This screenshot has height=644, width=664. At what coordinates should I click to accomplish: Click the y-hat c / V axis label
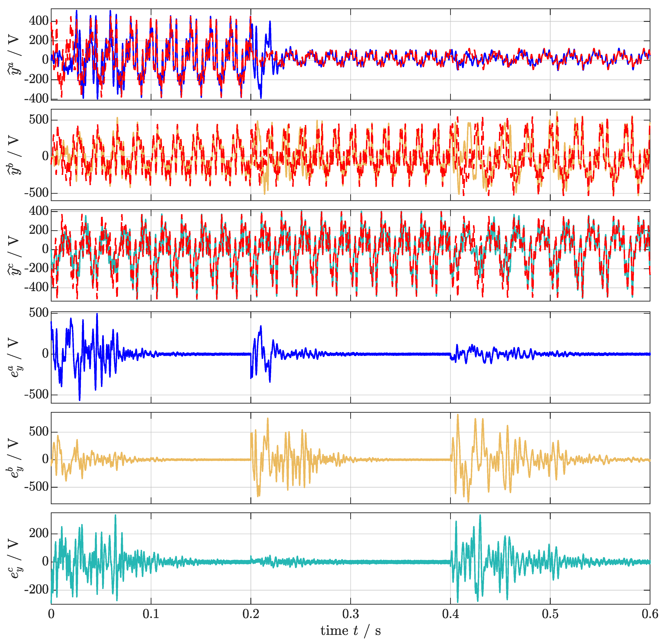(x=14, y=255)
